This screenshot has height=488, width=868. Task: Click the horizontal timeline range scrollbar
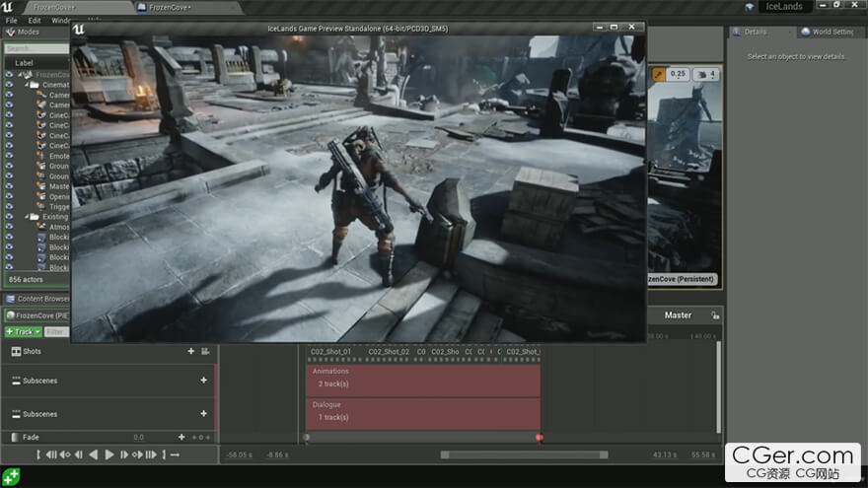(x=524, y=454)
